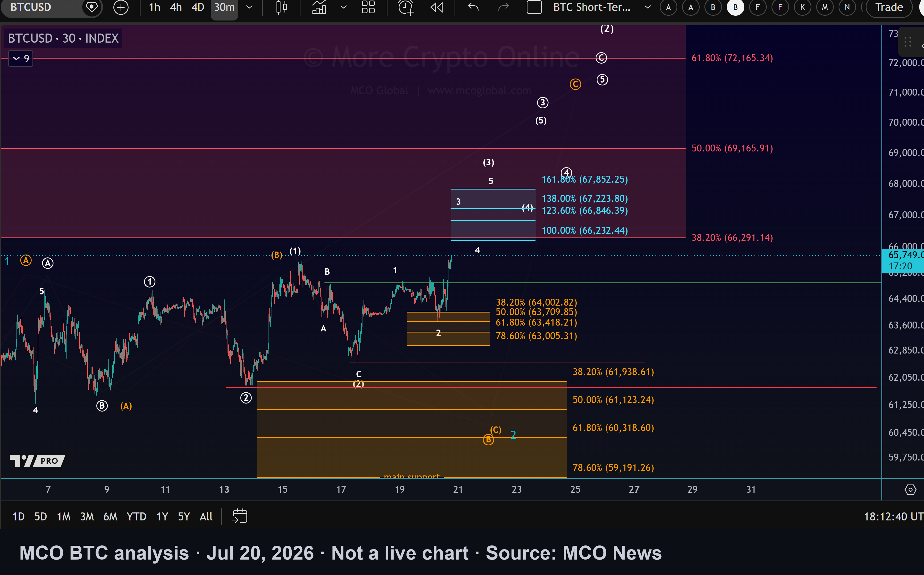Select the highlighted white B quick button
Screen dimensions: 924x575
click(736, 7)
